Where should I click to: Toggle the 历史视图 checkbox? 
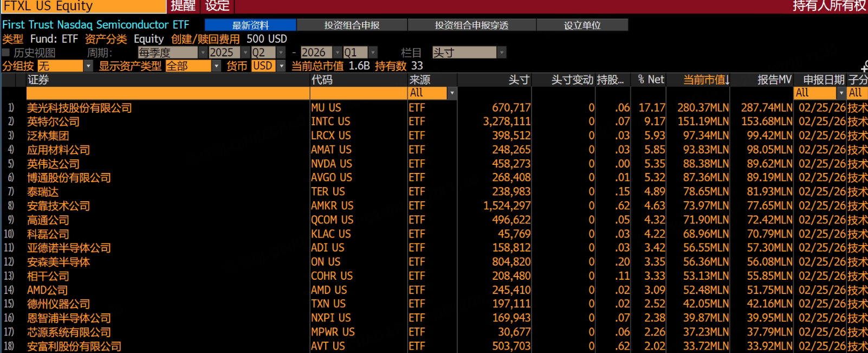click(6, 53)
